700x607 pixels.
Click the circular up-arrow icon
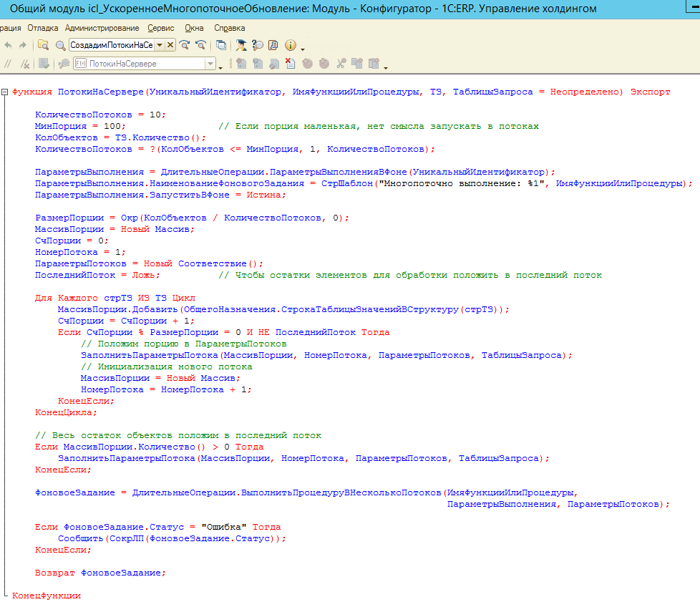[307, 64]
